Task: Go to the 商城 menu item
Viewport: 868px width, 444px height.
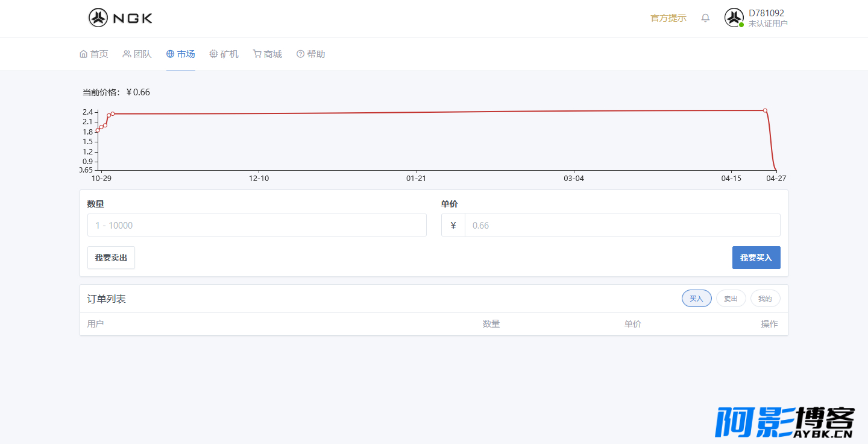Action: [272, 54]
